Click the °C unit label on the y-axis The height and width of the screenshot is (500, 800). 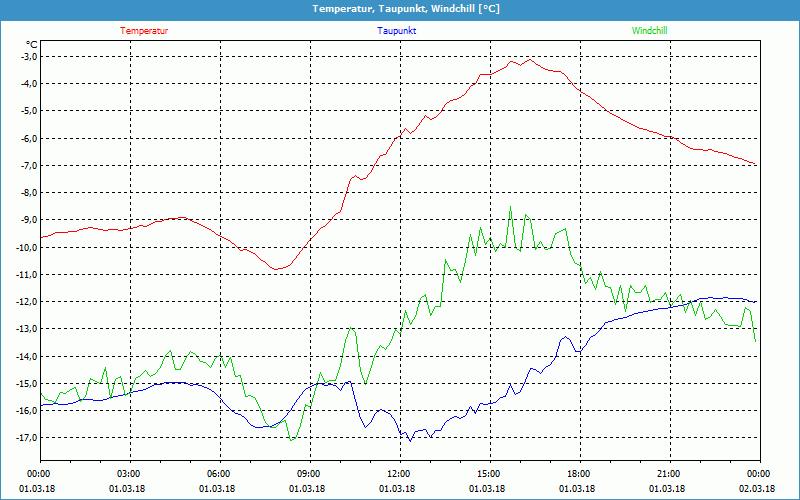click(x=31, y=44)
